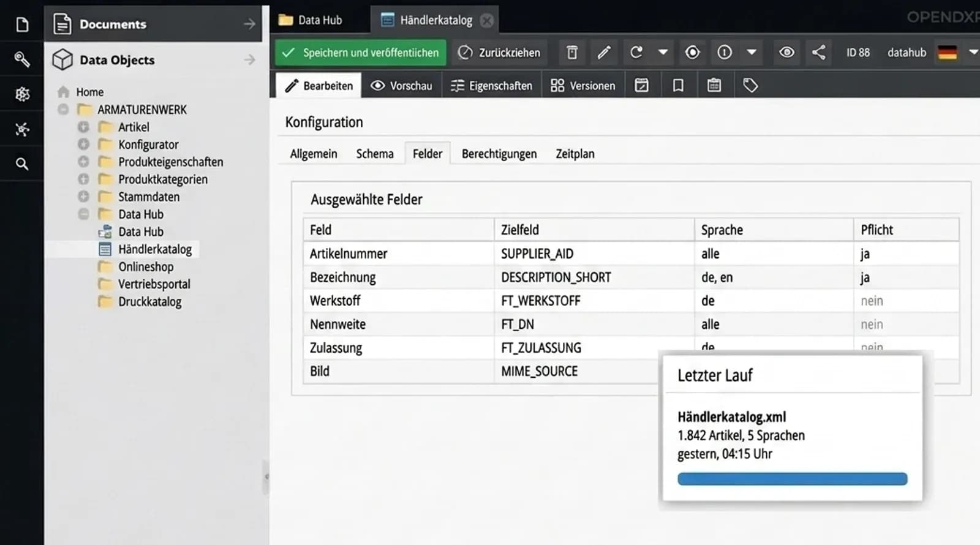Click the Zurückziehen button
The image size is (980, 545).
click(x=500, y=53)
